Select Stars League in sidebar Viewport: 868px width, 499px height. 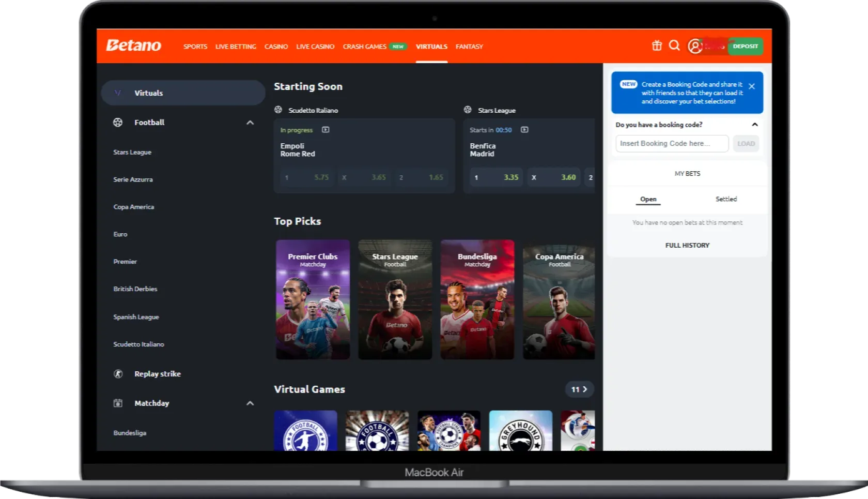(132, 153)
